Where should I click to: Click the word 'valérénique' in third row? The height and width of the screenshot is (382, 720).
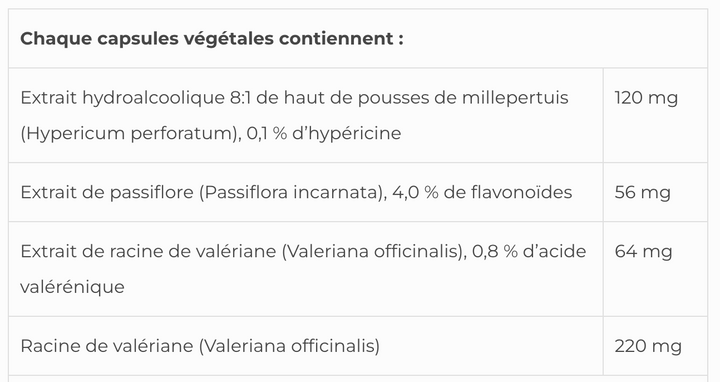pos(73,287)
